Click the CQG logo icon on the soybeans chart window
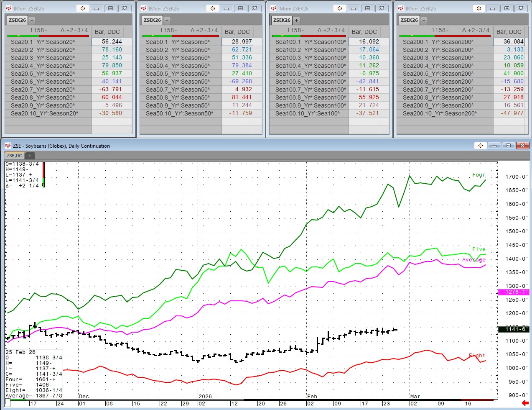Viewport: 532px width, 410px height. tap(8, 146)
